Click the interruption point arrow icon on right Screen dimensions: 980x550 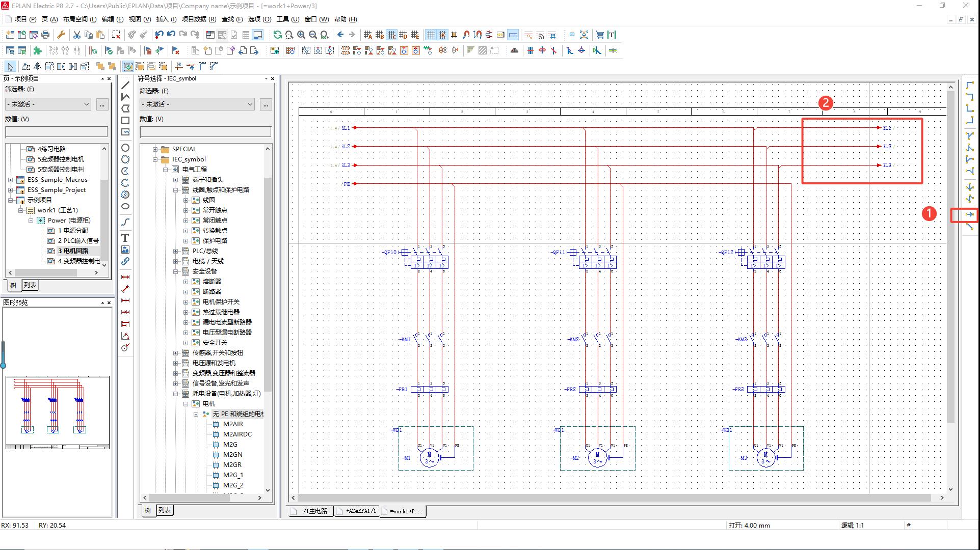point(970,215)
